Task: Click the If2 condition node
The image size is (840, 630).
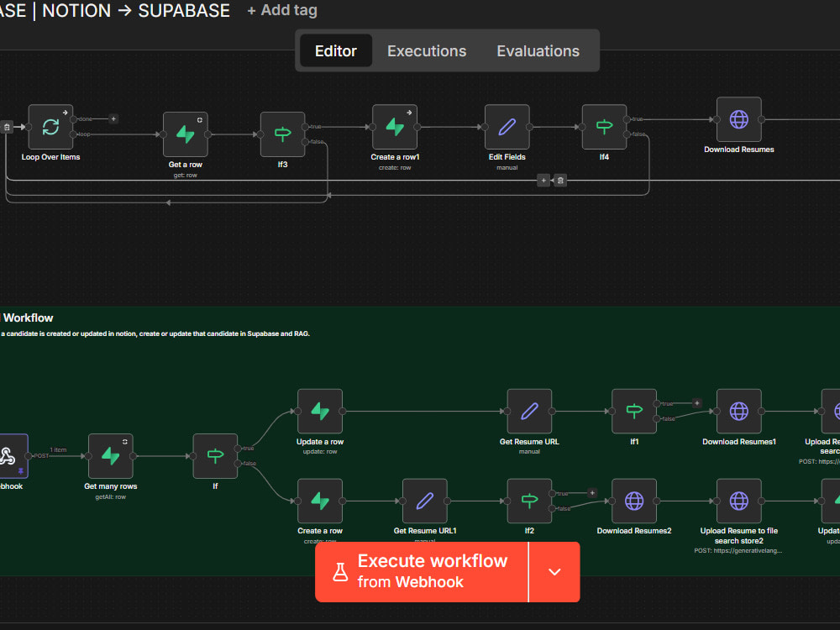Action: click(529, 501)
